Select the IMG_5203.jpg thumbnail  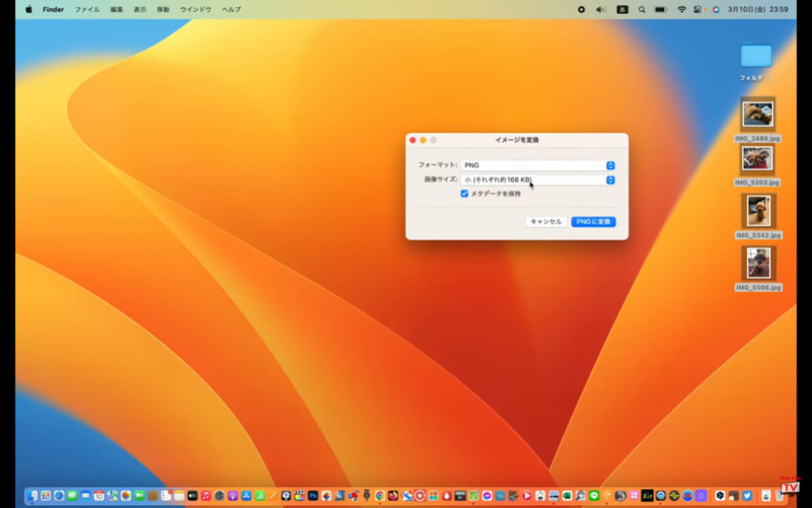tap(757, 158)
